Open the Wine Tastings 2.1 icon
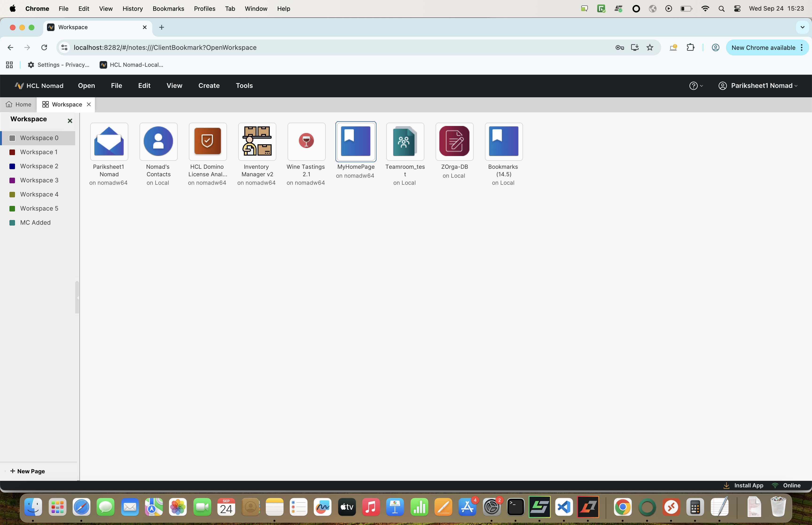 [306, 141]
